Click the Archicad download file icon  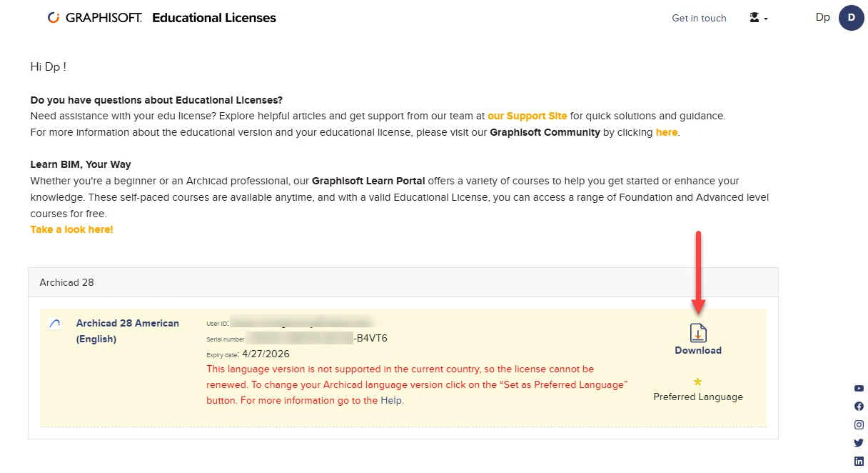698,333
